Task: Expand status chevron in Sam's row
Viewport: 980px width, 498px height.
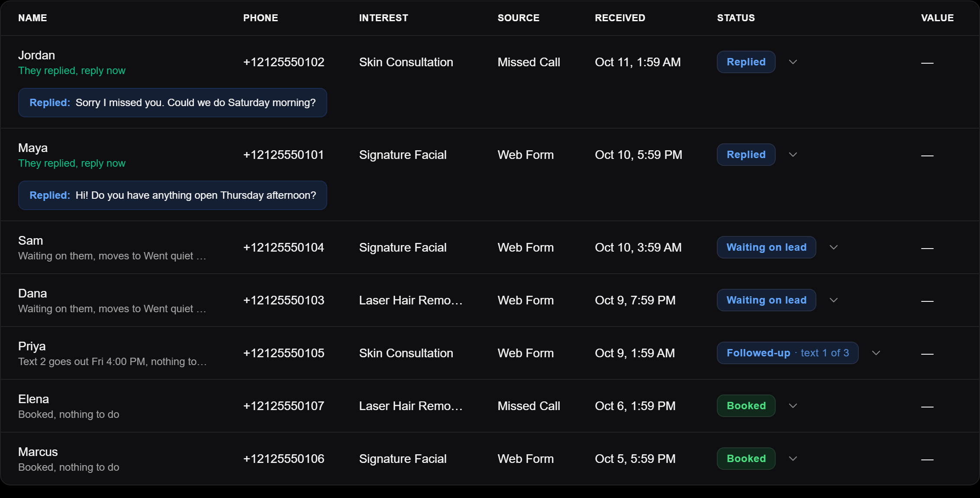Action: 833,247
